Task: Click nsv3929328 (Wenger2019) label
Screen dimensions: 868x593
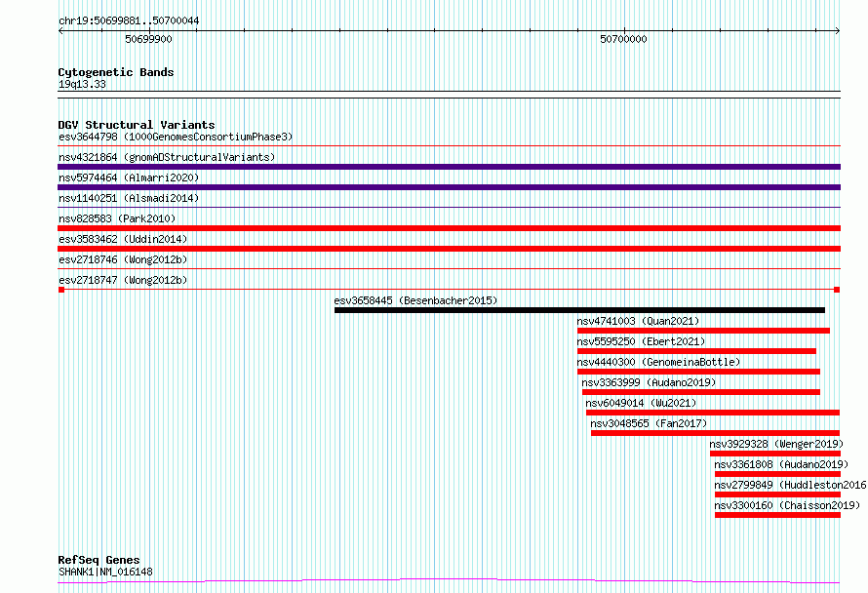Action: tap(776, 444)
